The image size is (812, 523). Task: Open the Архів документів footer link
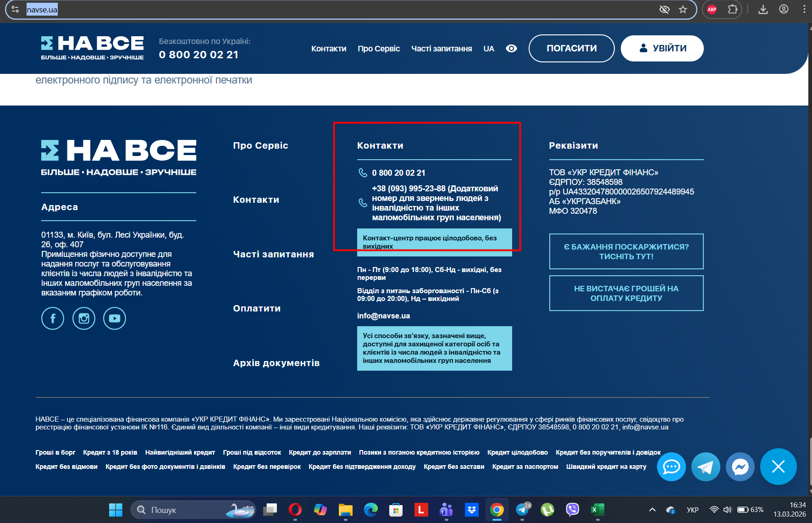(276, 363)
